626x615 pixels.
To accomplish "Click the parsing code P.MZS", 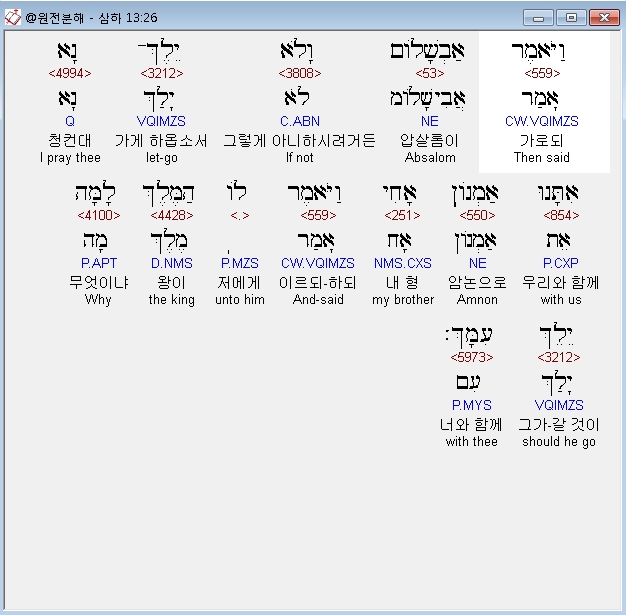I will coord(240,264).
